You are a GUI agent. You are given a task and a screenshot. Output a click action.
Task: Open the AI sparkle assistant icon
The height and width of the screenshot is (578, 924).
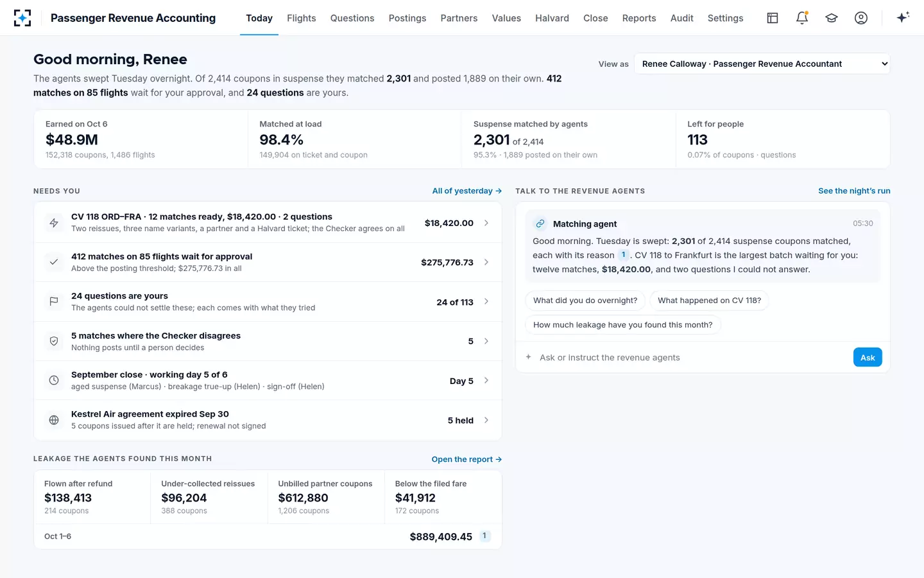[x=903, y=17]
